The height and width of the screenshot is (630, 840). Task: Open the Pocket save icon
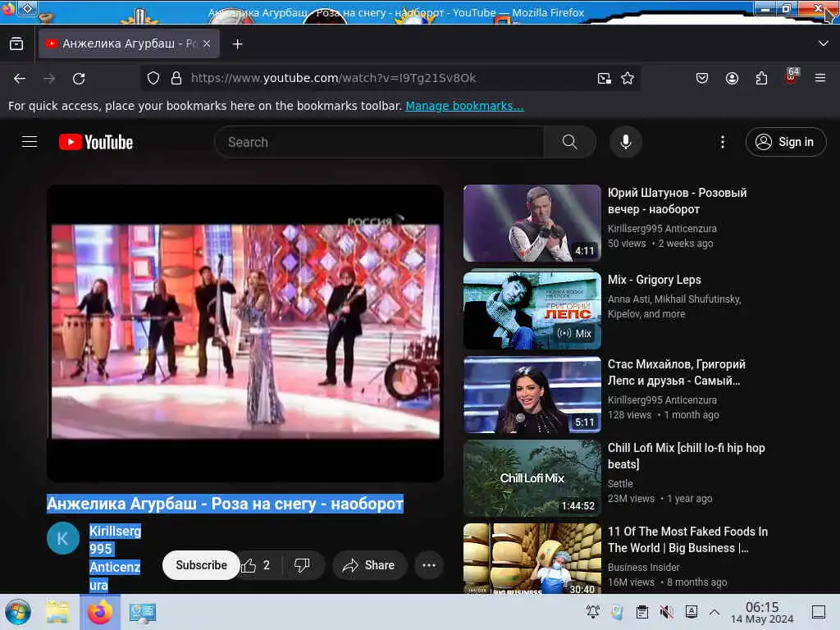pos(702,78)
